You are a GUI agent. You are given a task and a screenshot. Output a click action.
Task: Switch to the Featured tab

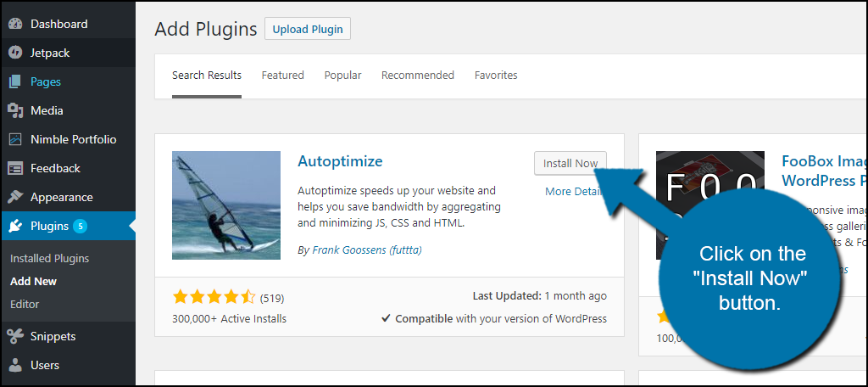coord(282,76)
